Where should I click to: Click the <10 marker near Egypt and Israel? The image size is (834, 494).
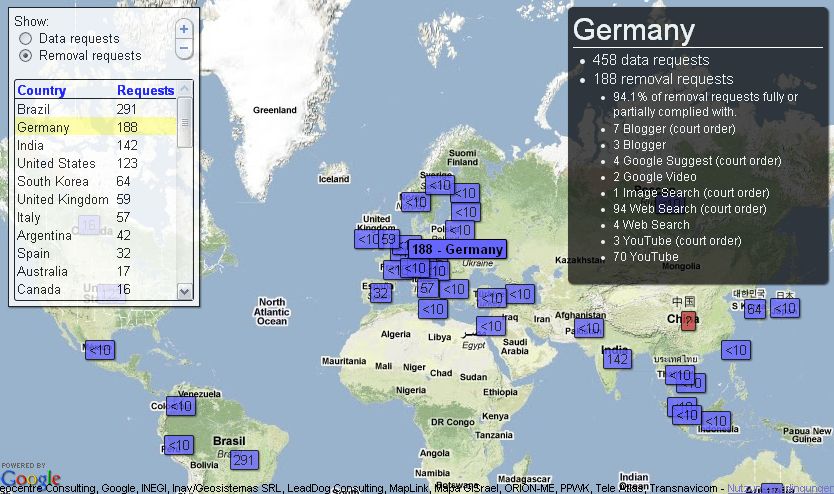click(491, 326)
